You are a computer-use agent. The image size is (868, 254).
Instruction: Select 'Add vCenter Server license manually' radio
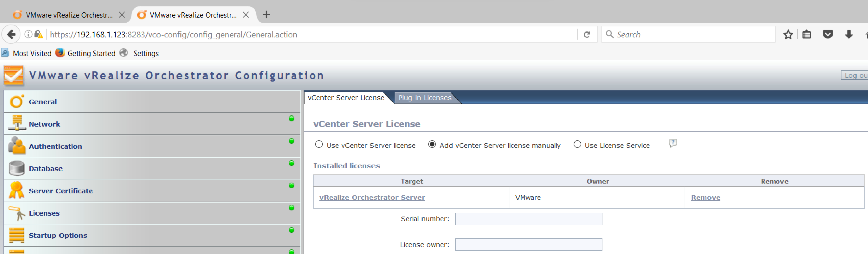coord(432,144)
